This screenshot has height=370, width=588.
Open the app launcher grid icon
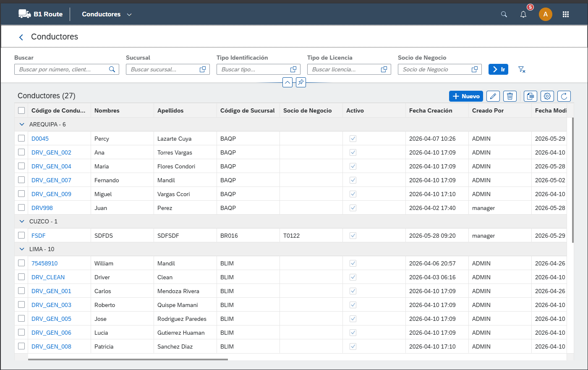(x=566, y=14)
